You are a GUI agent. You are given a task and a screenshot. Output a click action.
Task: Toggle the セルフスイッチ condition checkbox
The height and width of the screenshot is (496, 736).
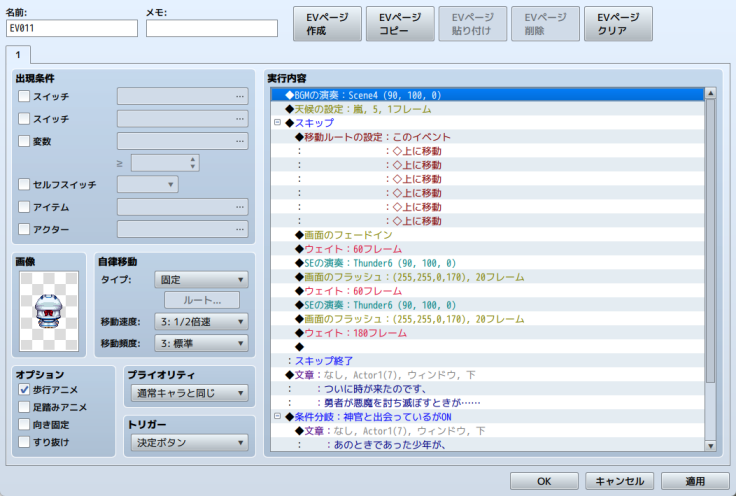click(25, 185)
